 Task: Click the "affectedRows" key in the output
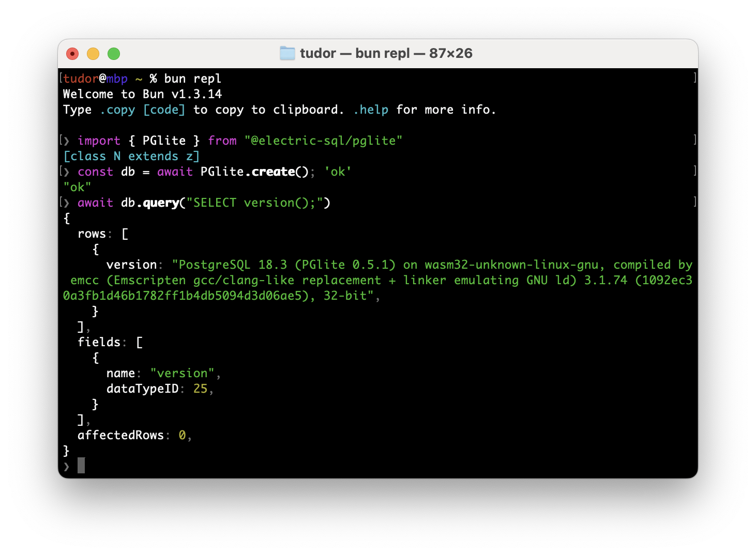pos(120,435)
